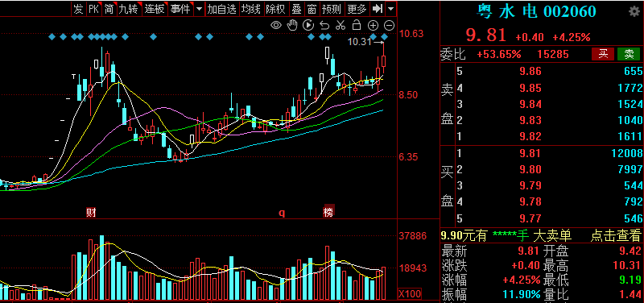The height and width of the screenshot is (303, 644).
Task: Click the red 买 buy button
Action: [603, 54]
